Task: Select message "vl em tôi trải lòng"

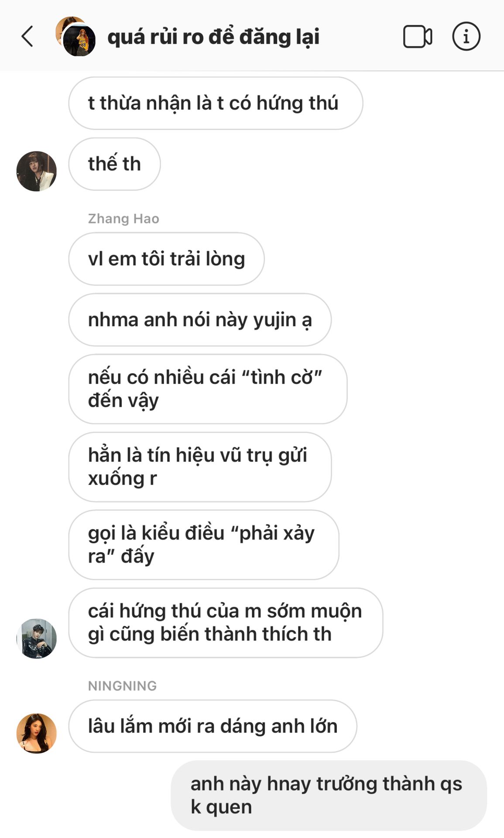Action: coord(166,259)
